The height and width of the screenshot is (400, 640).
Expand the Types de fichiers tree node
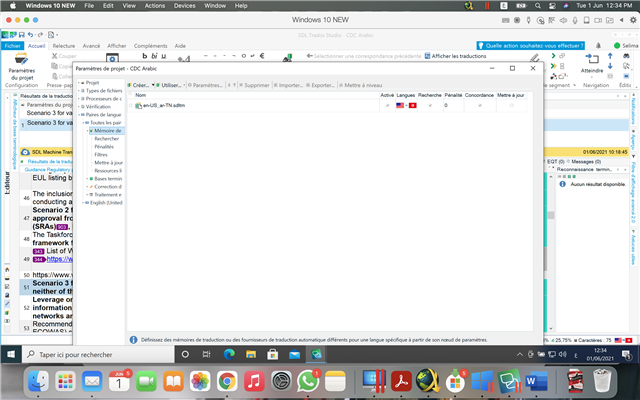coord(79,91)
